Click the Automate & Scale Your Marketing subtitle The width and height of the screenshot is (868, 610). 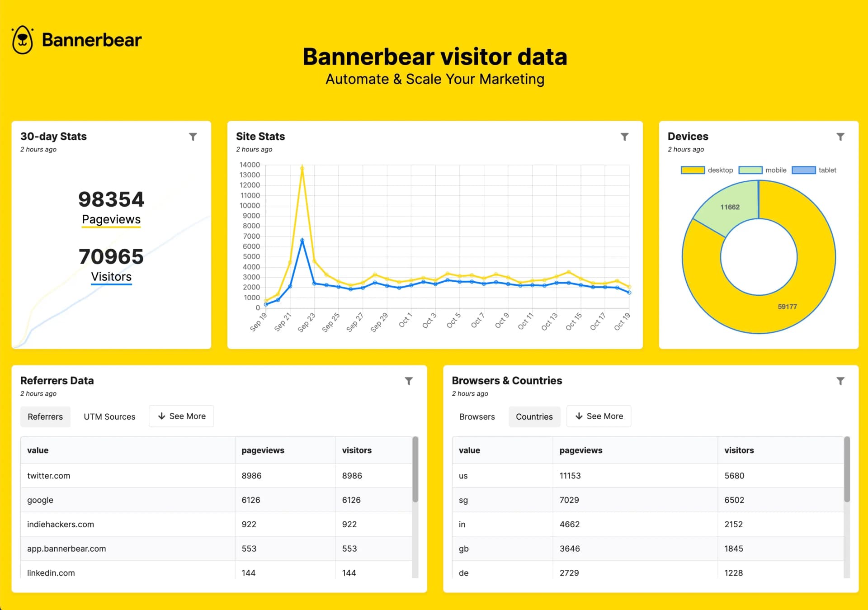coord(435,79)
